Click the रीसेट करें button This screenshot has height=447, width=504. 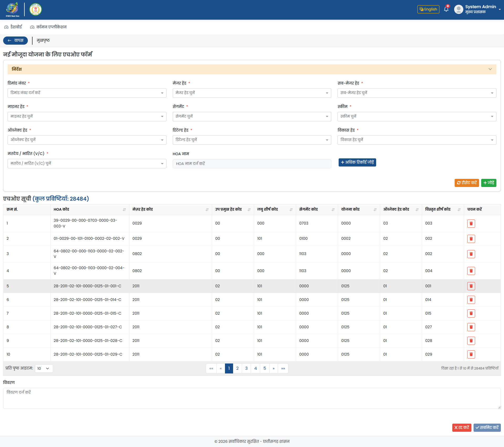[x=466, y=183]
